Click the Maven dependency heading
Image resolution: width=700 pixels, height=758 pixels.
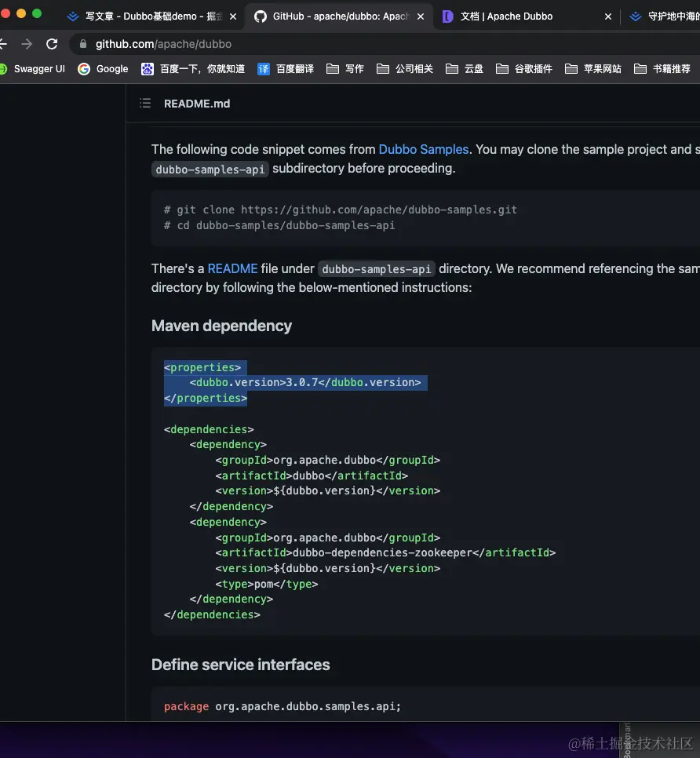[x=221, y=326]
